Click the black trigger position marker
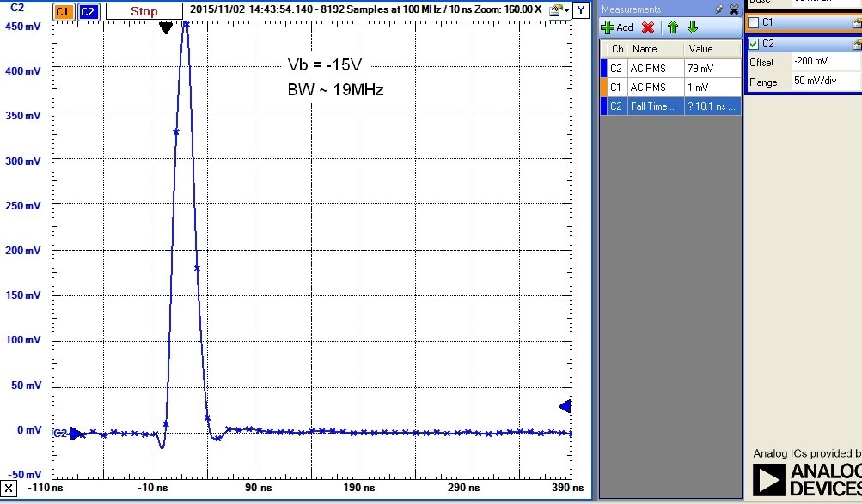This screenshot has width=862, height=504. pyautogui.click(x=166, y=28)
